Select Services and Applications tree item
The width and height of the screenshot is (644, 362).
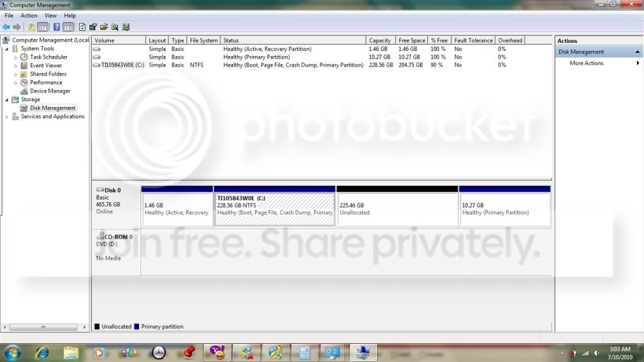pyautogui.click(x=53, y=116)
